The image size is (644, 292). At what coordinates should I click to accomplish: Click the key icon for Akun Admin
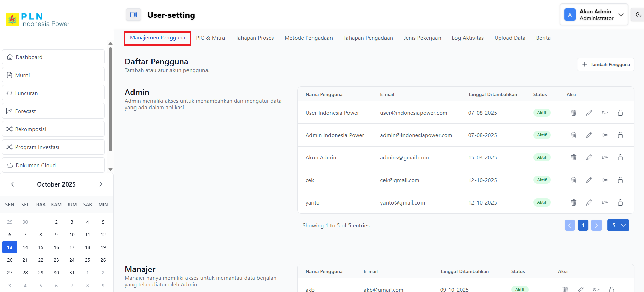click(605, 157)
